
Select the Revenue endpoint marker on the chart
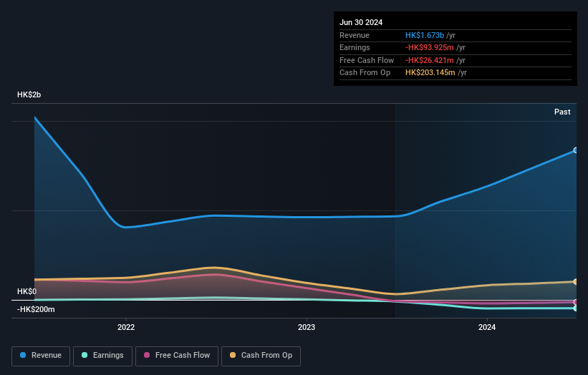[576, 150]
